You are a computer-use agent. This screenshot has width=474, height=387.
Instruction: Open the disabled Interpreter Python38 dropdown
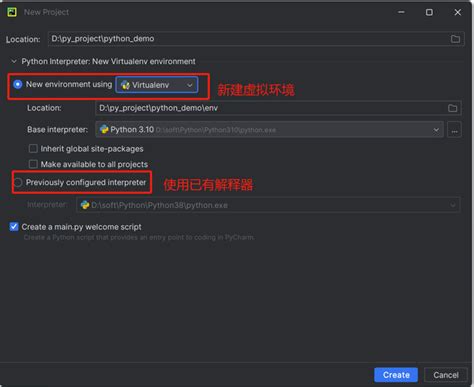pyautogui.click(x=268, y=205)
